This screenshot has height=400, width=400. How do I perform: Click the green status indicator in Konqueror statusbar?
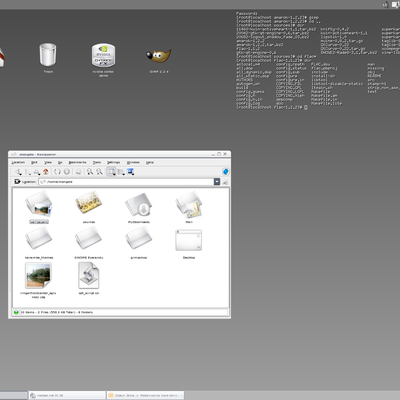[16, 312]
